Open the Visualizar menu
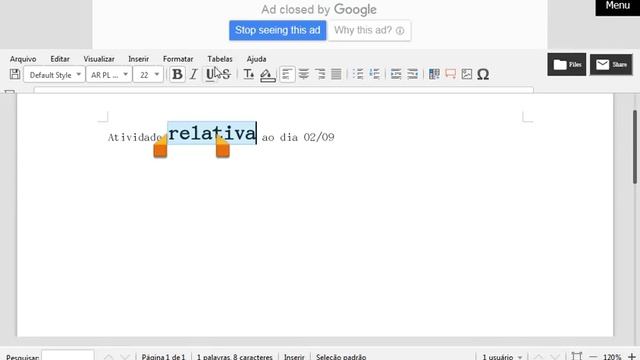This screenshot has width=640, height=360. [99, 59]
